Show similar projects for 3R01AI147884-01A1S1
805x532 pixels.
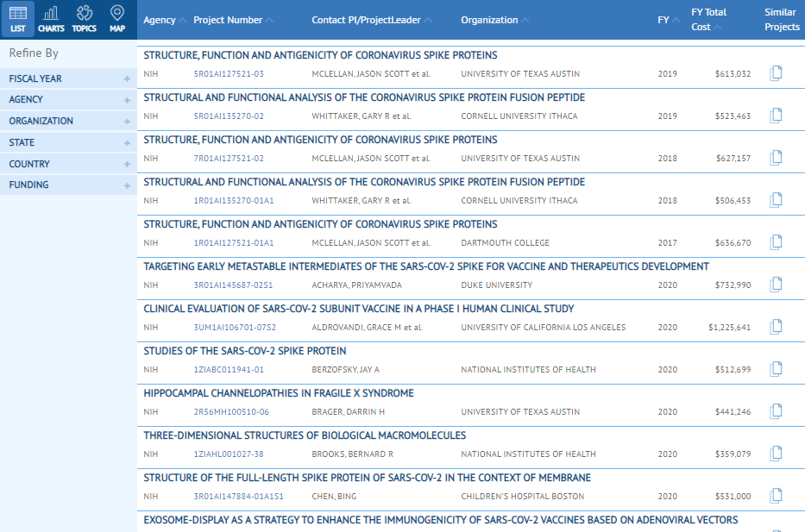click(x=777, y=496)
